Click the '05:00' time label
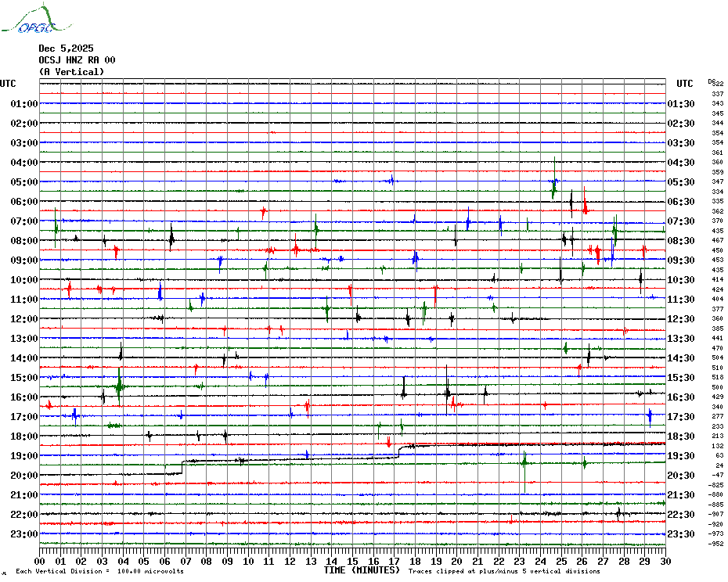 click(x=24, y=182)
